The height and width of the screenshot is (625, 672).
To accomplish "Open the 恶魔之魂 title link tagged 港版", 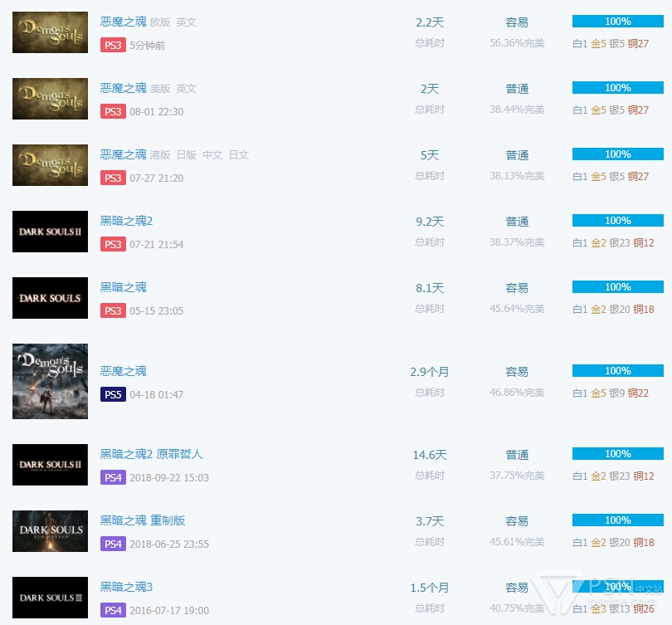I will 124,154.
